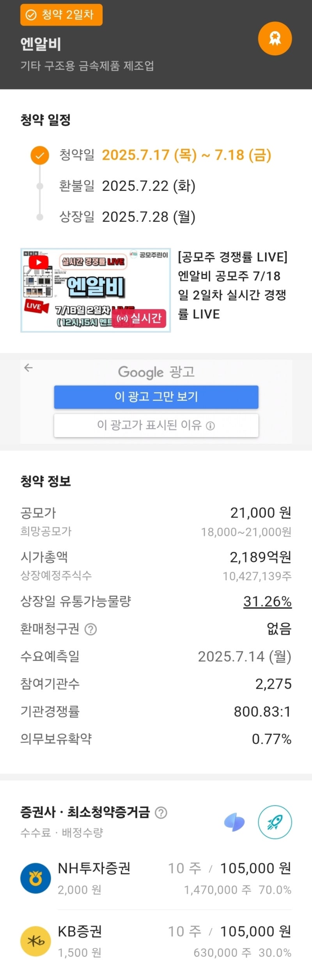Select the NH투자증권 brokerage row
Viewport: 312px width, 980px height.
156,878
